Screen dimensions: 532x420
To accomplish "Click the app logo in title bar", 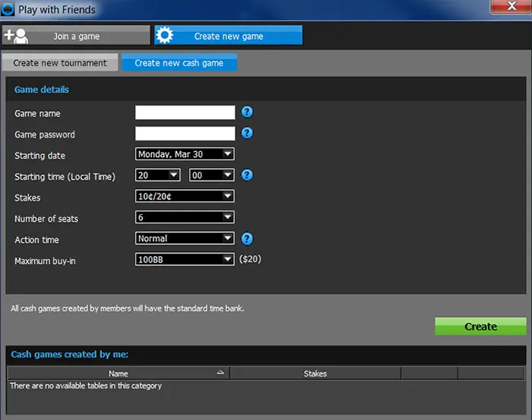I will (8, 10).
